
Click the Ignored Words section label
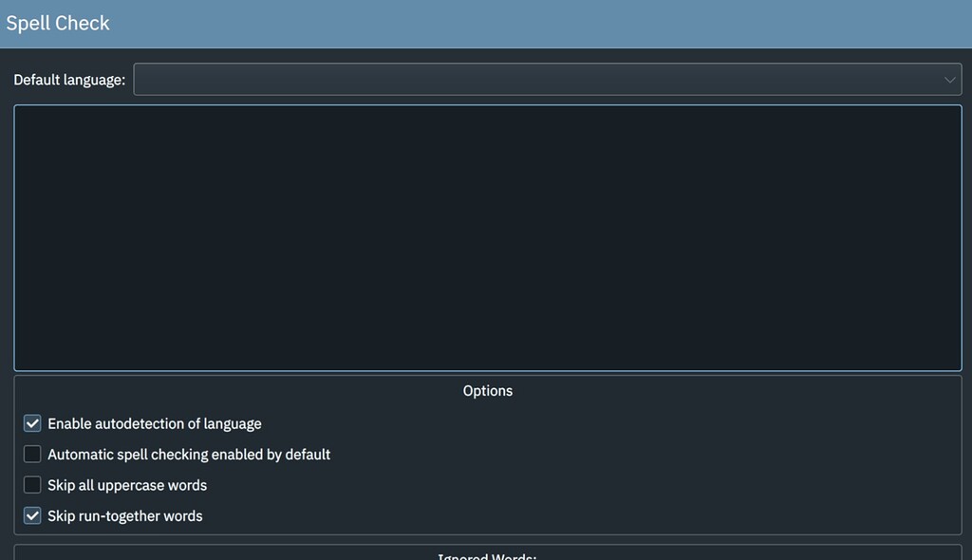488,557
